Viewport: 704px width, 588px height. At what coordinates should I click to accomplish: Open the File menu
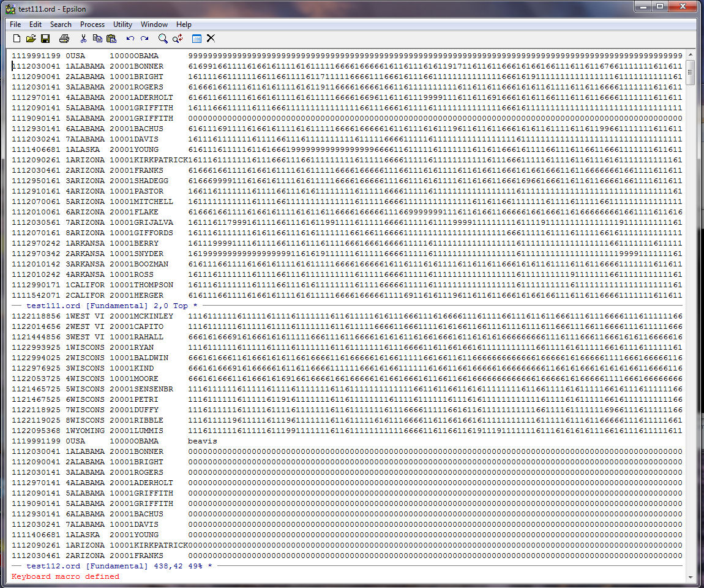tap(15, 24)
